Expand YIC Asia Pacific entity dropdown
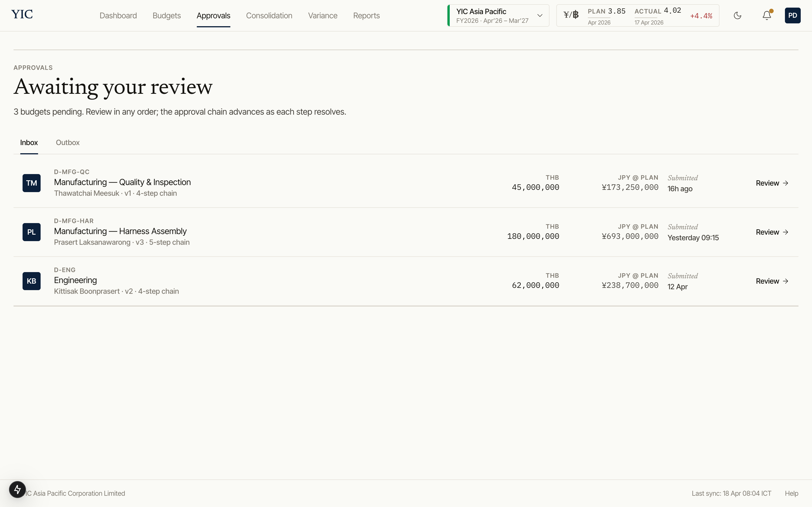The height and width of the screenshot is (507, 812). [540, 15]
